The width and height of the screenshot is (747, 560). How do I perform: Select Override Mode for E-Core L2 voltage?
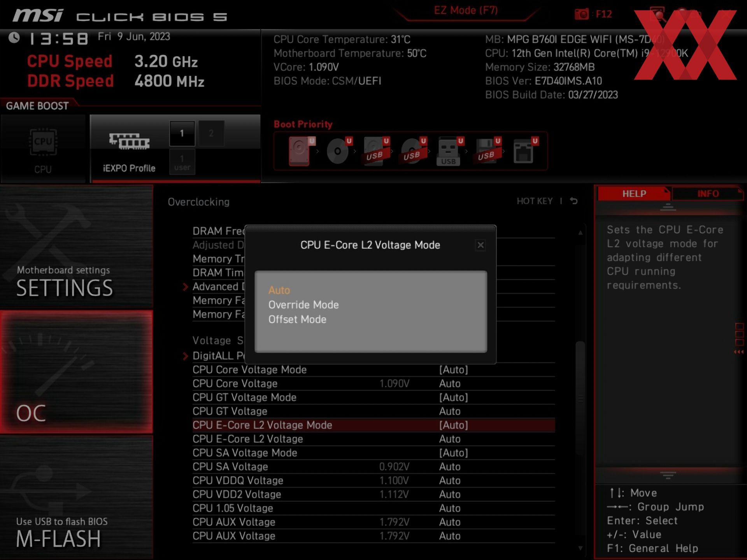(x=303, y=305)
